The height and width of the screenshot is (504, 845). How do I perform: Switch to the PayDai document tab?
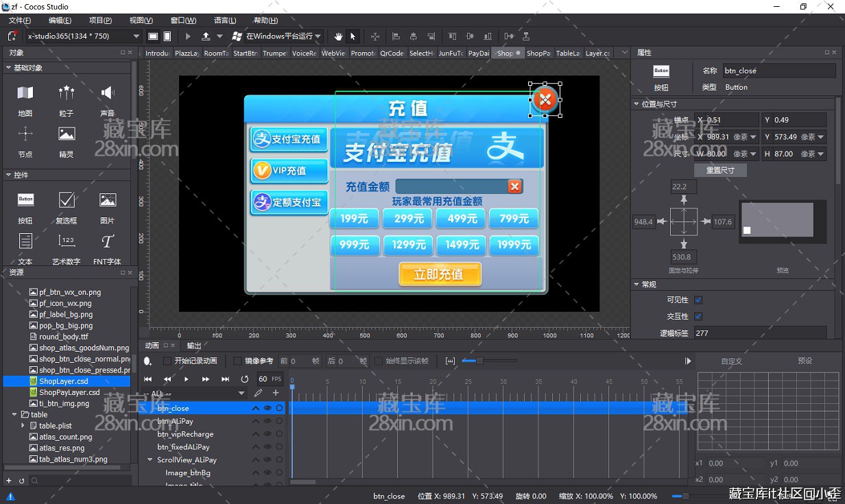coord(479,53)
